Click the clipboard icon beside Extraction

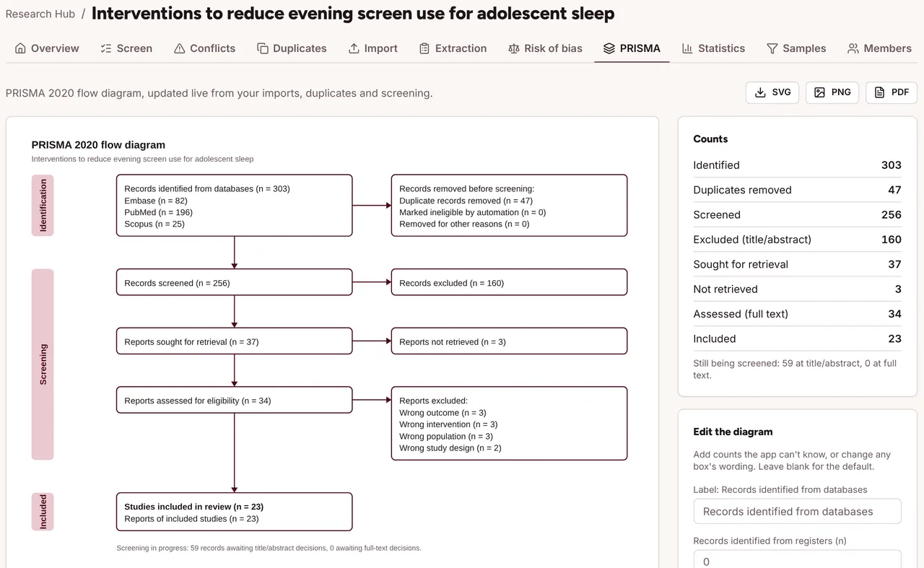click(424, 48)
